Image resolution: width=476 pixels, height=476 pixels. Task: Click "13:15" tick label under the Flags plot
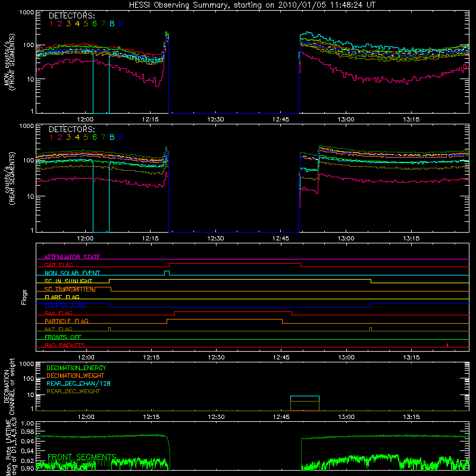click(411, 358)
